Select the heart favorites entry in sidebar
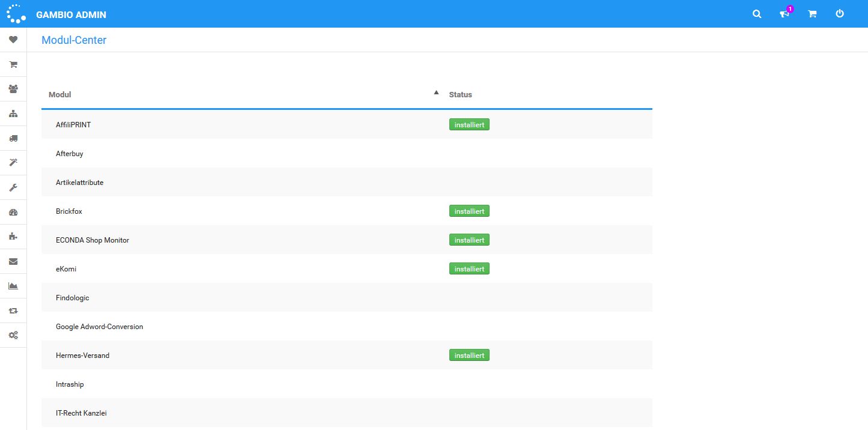 click(x=13, y=40)
